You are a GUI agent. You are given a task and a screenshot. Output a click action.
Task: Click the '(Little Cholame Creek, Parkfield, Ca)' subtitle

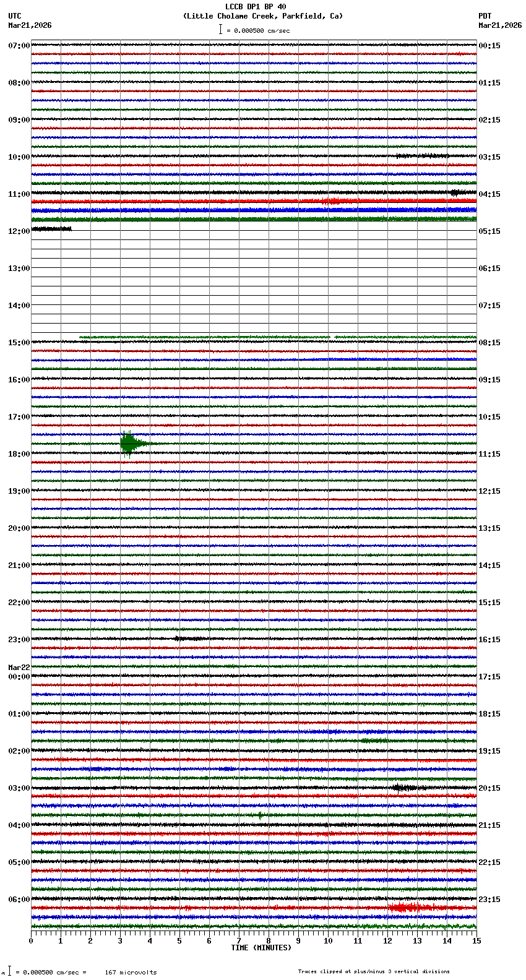[262, 16]
